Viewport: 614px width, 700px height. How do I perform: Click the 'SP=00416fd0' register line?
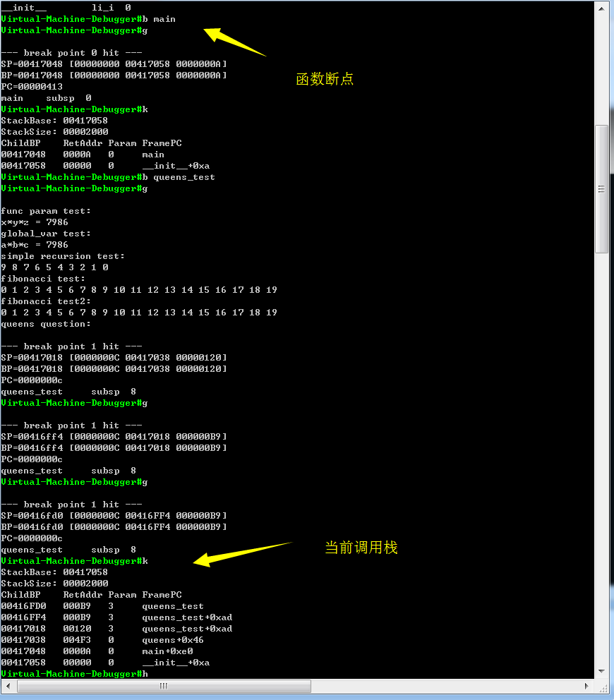(x=114, y=516)
